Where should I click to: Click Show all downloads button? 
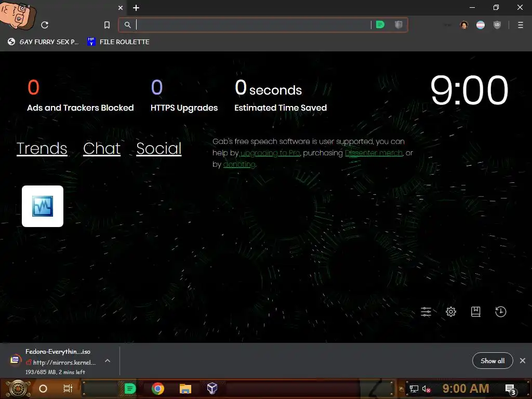(493, 361)
